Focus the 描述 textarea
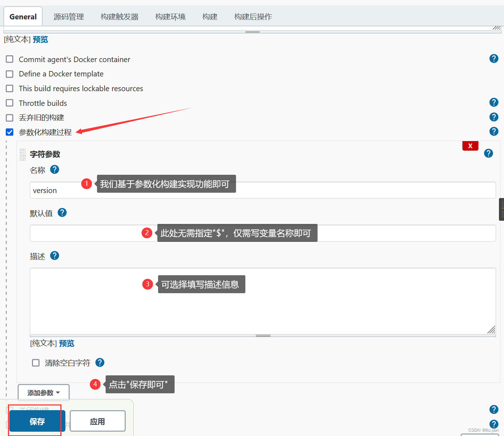Image resolution: width=504 pixels, height=436 pixels. point(263,301)
